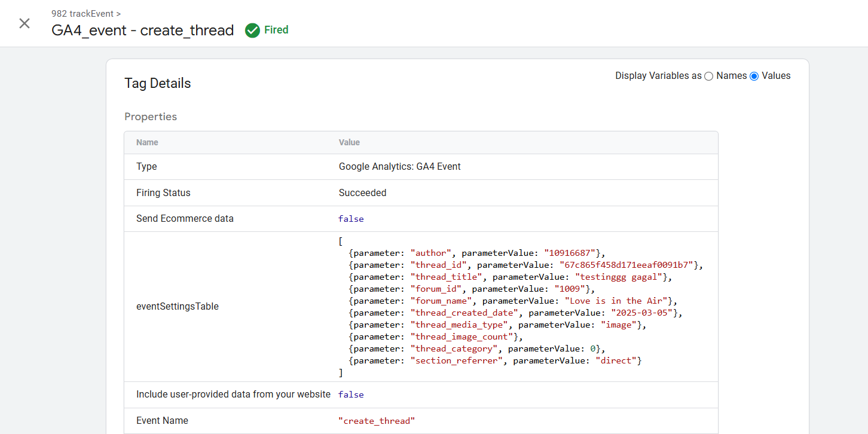Viewport: 868px width, 434px height.
Task: Click thread_created_date value "2025-03-05"
Action: [642, 313]
